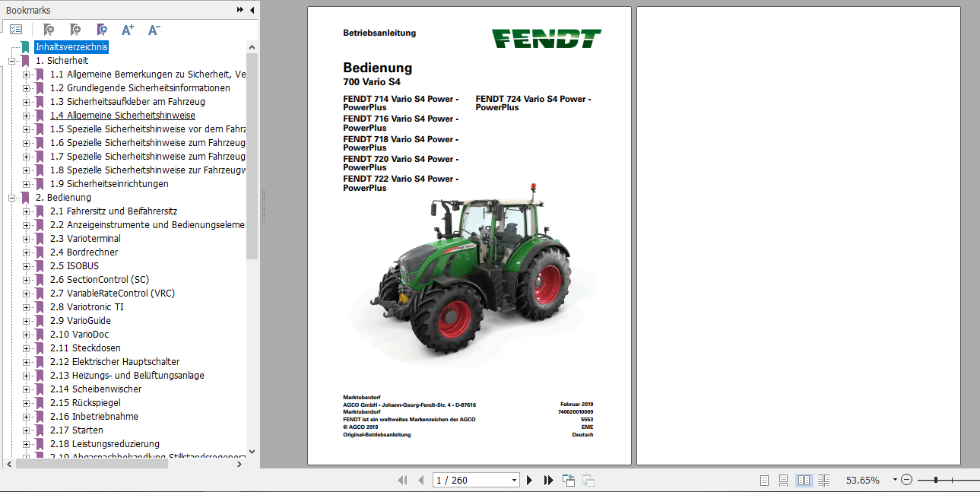980x492 pixels.
Task: Go to the previous page
Action: (x=420, y=480)
